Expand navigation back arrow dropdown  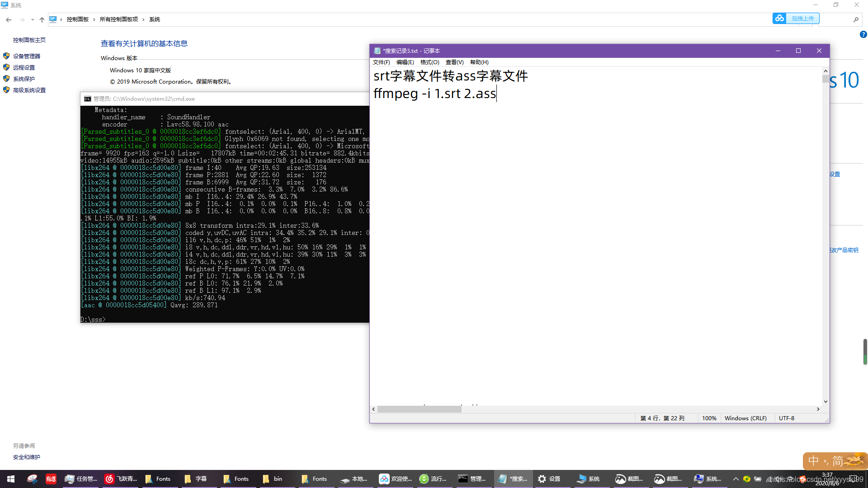tap(33, 19)
